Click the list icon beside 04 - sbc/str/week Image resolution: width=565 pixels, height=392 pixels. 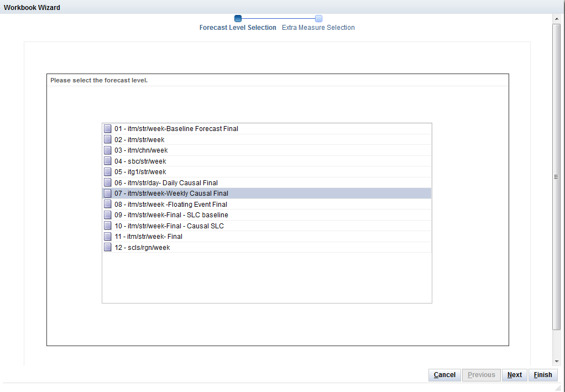[107, 161]
